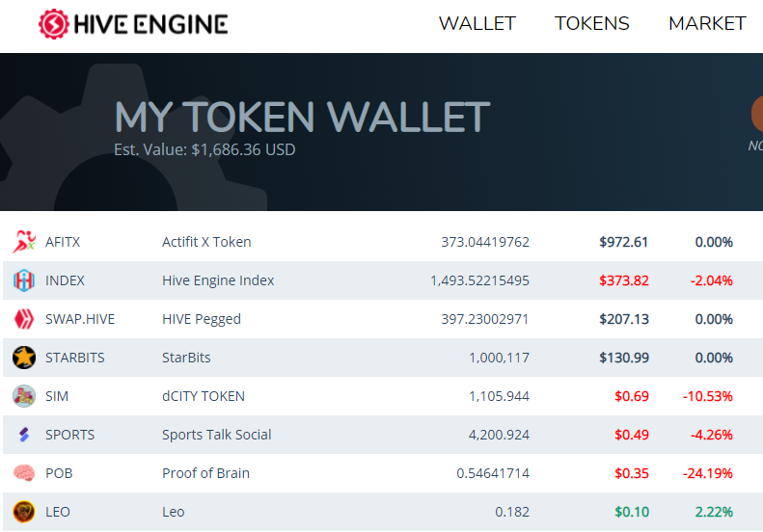Click the HIVE ENGINE wordmark link
Screen dimensions: 763x532
click(x=150, y=24)
